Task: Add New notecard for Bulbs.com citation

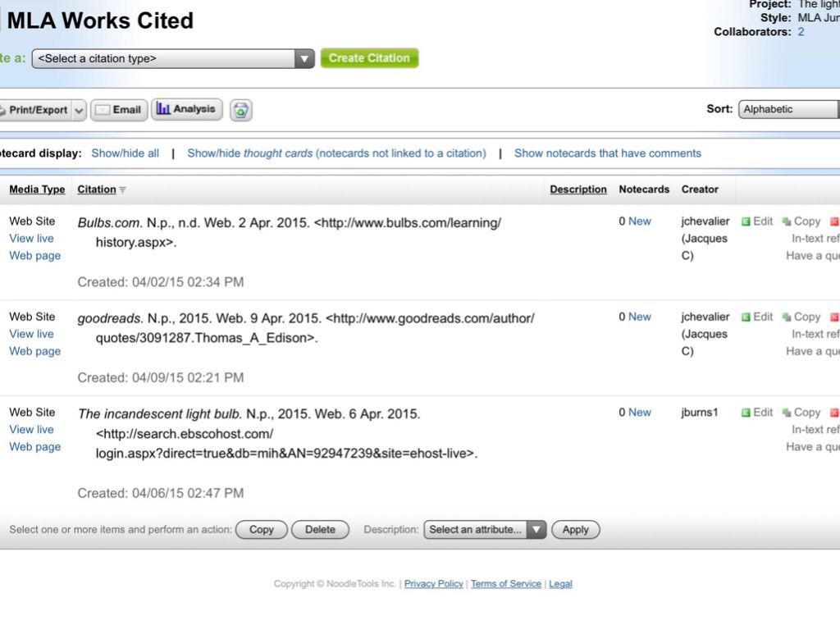Action: point(639,221)
